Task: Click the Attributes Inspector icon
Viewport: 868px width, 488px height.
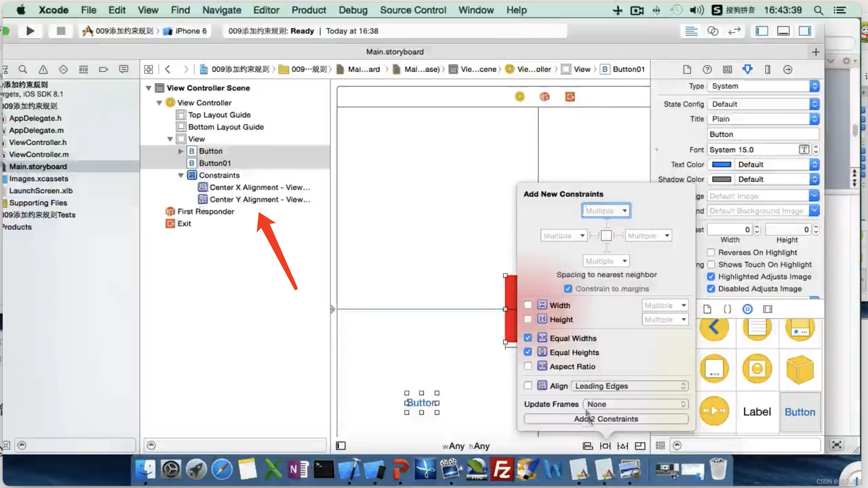Action: coord(747,70)
